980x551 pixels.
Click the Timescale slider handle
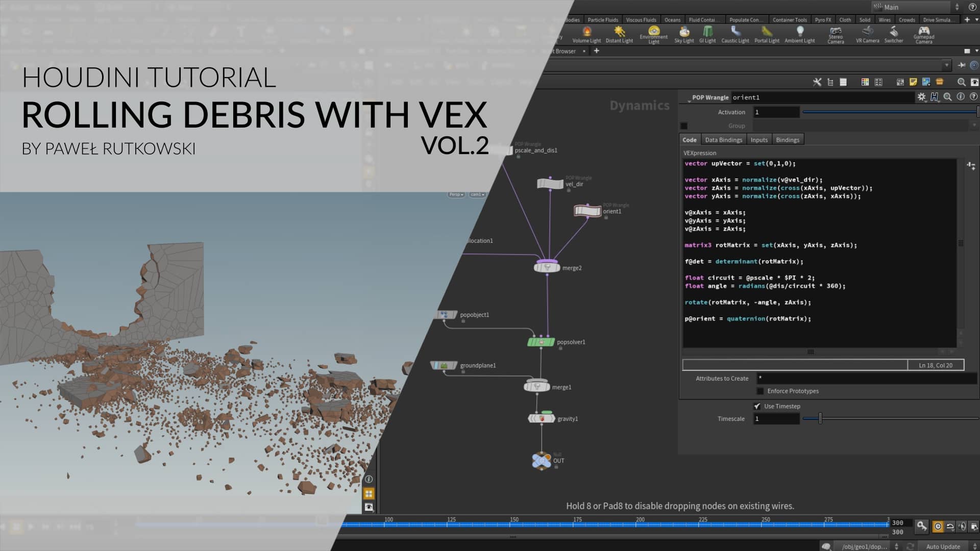[821, 418]
